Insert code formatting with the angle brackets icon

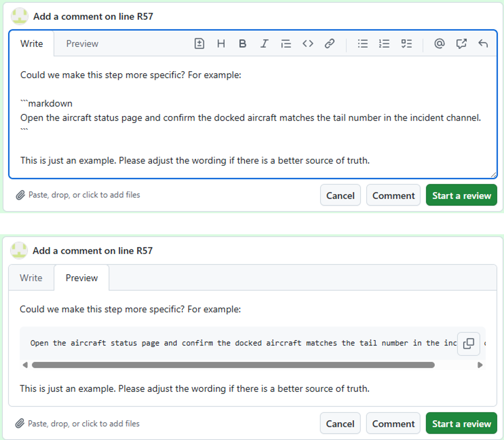tap(308, 44)
